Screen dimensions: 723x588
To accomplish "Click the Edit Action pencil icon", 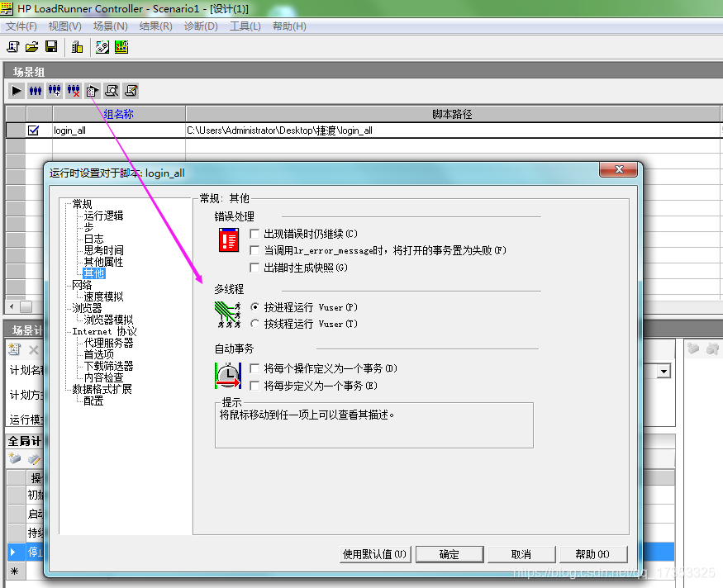I will point(34,458).
